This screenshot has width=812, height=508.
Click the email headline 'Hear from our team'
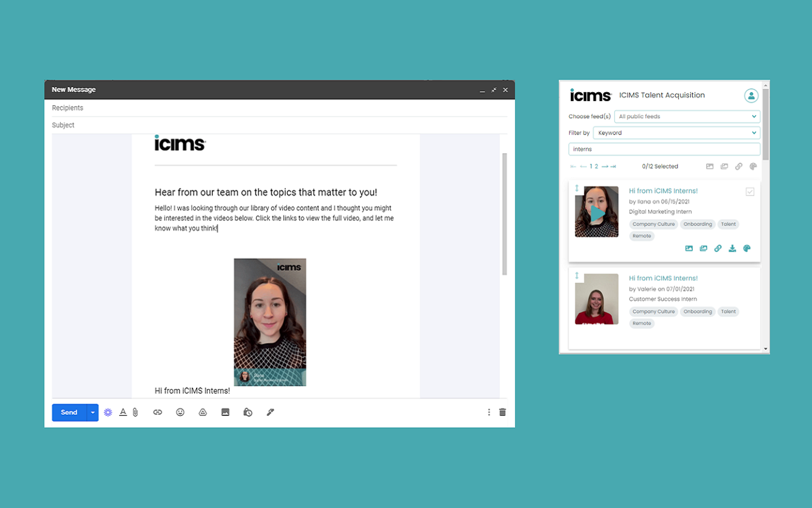(x=266, y=192)
